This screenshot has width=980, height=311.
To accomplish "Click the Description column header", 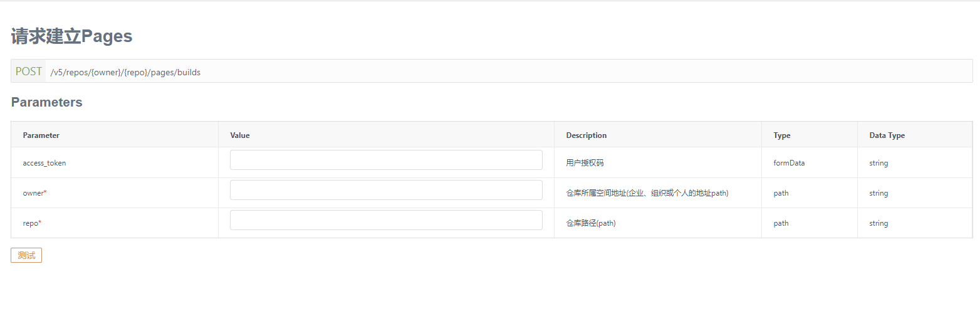I will [586, 135].
